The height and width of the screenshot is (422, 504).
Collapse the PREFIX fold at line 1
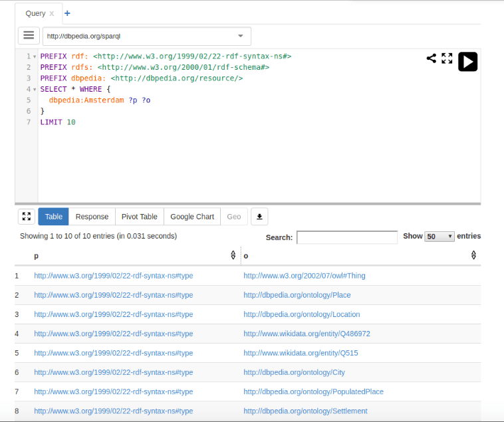[35, 56]
